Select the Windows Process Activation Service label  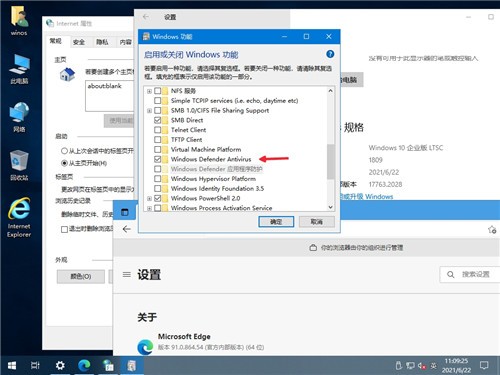pyautogui.click(x=221, y=208)
